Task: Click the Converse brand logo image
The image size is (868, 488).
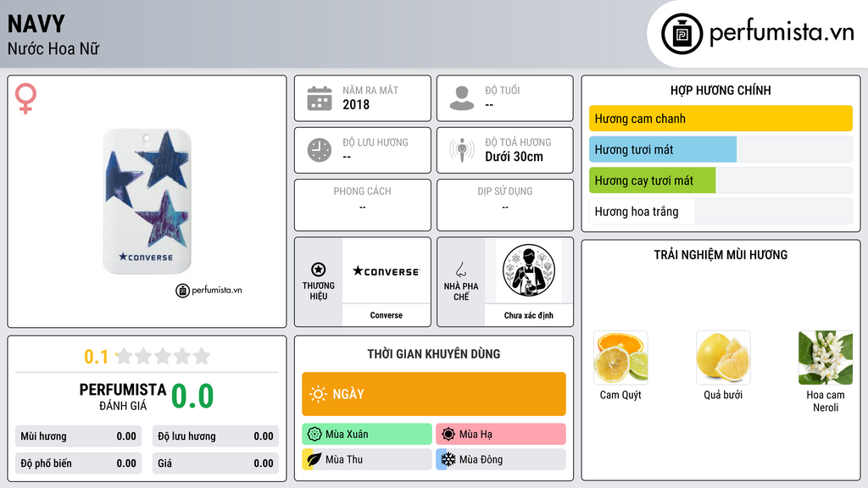Action: click(x=386, y=271)
